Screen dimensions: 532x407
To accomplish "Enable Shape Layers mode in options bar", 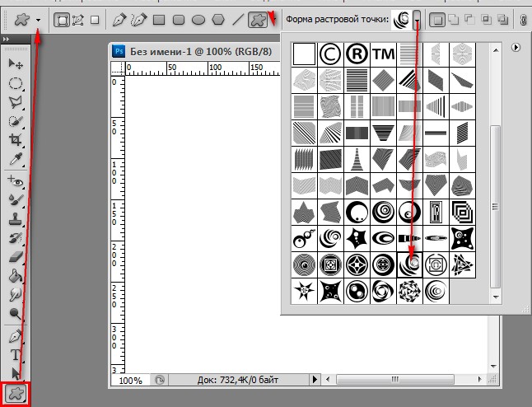I will 62,20.
